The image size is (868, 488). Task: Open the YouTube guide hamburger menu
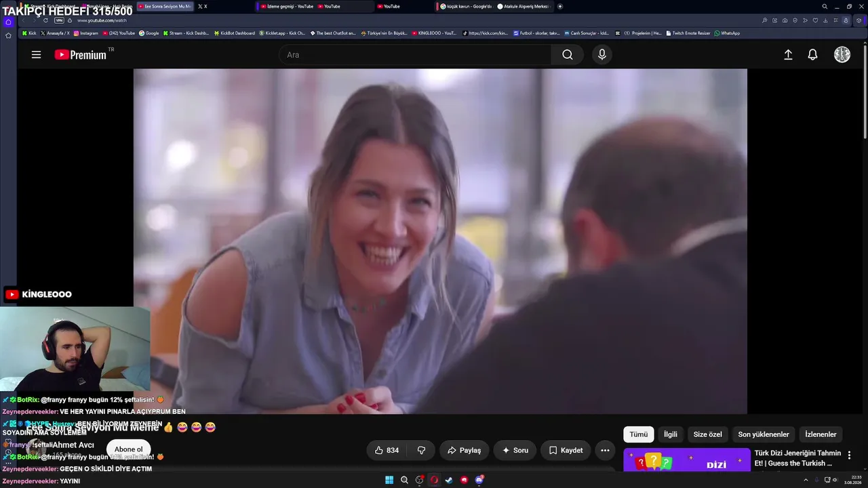coord(36,55)
